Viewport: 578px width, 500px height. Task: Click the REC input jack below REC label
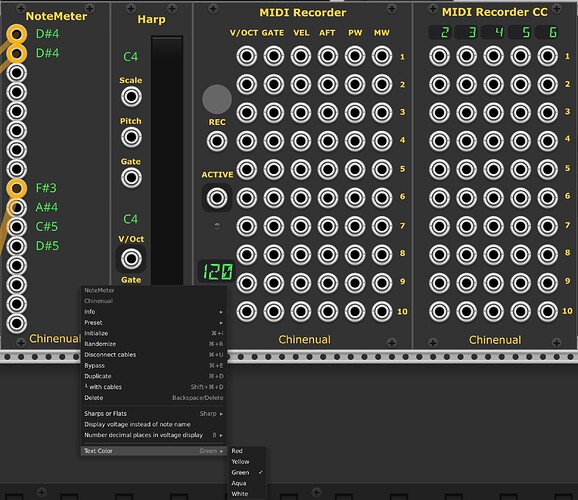pos(217,141)
